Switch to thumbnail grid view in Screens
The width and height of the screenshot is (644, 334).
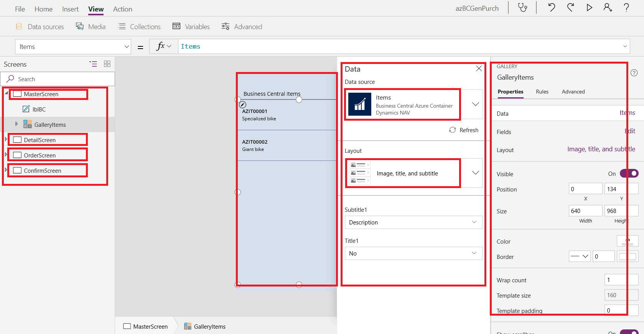point(107,64)
